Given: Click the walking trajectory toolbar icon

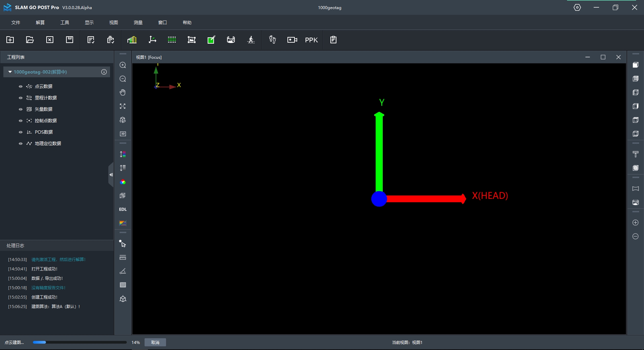Looking at the screenshot, I should (251, 40).
